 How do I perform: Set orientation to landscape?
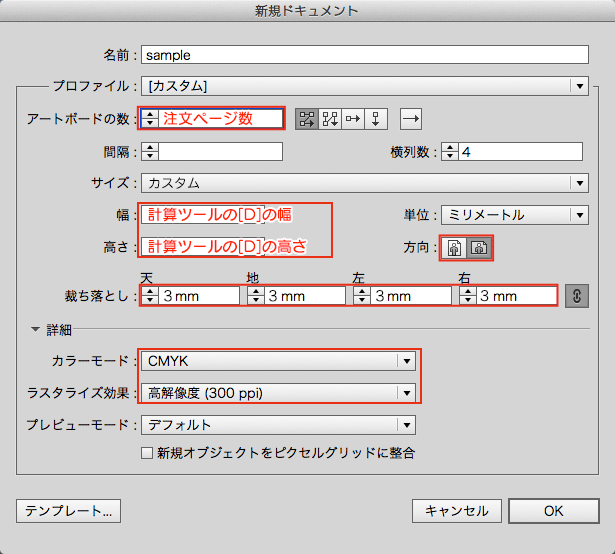478,248
